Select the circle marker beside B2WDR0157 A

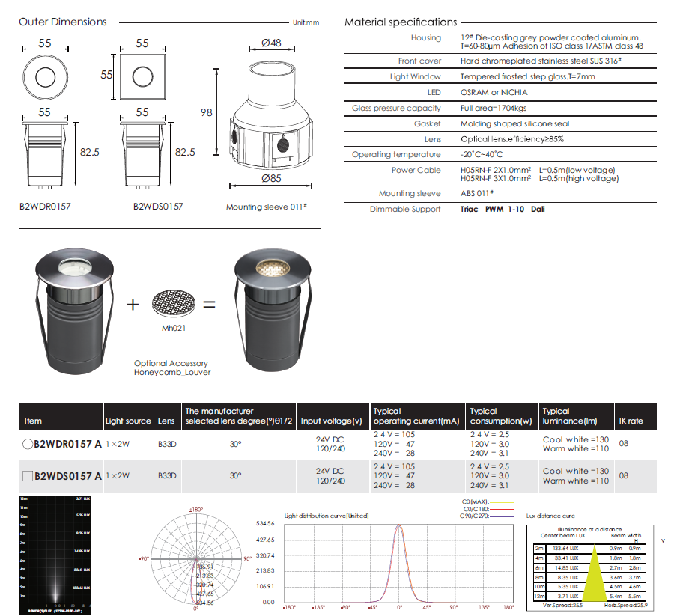click(28, 444)
